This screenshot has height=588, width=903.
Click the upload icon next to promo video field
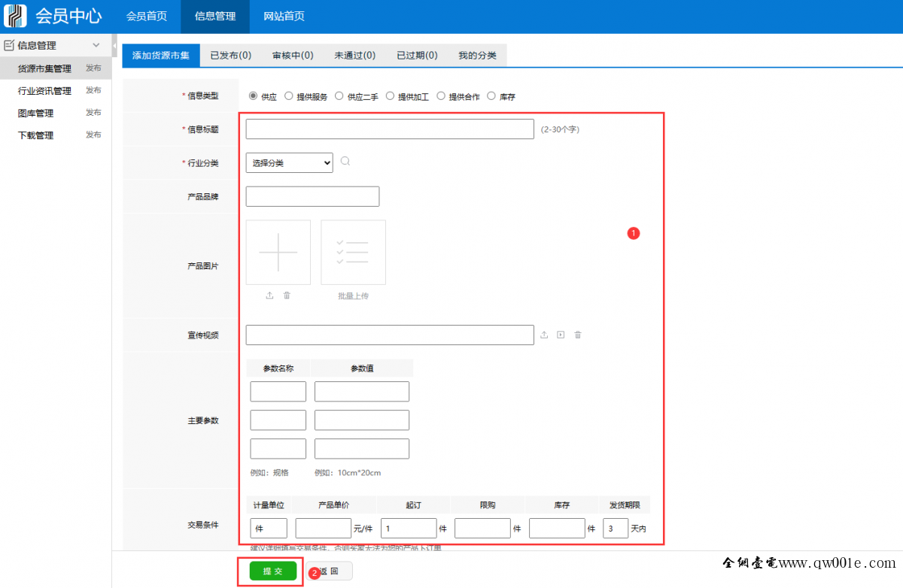point(544,335)
